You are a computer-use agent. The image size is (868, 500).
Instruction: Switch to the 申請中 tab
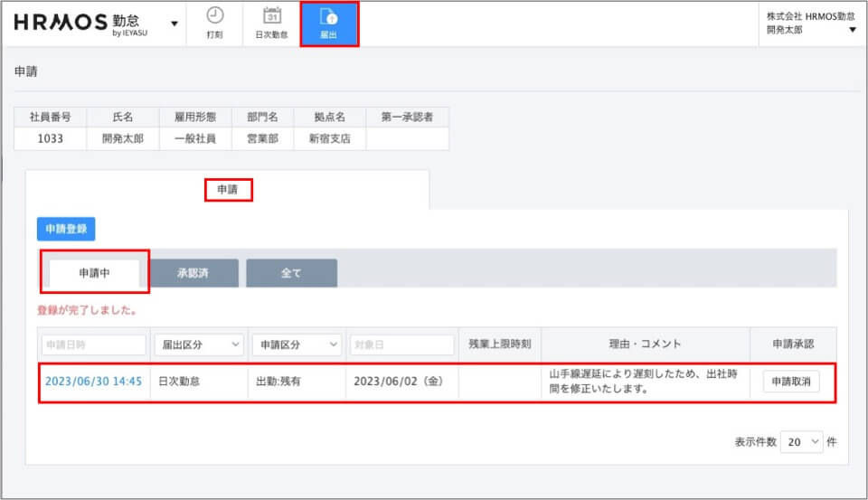[x=94, y=273]
